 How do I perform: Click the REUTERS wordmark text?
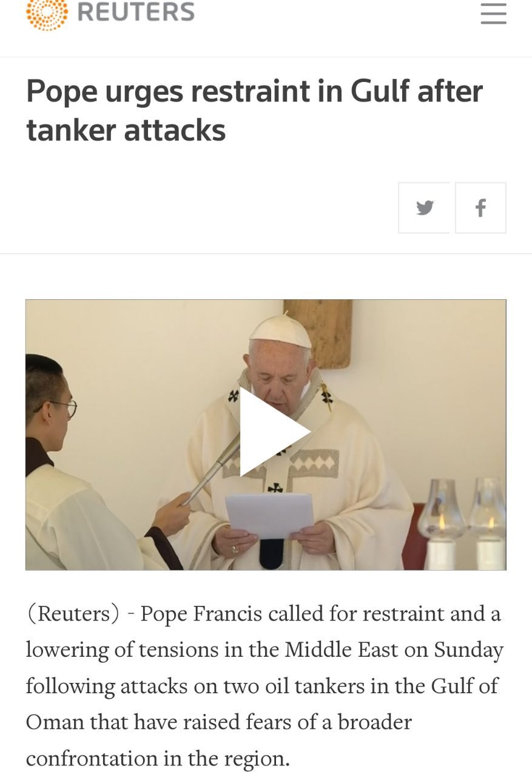tap(136, 12)
